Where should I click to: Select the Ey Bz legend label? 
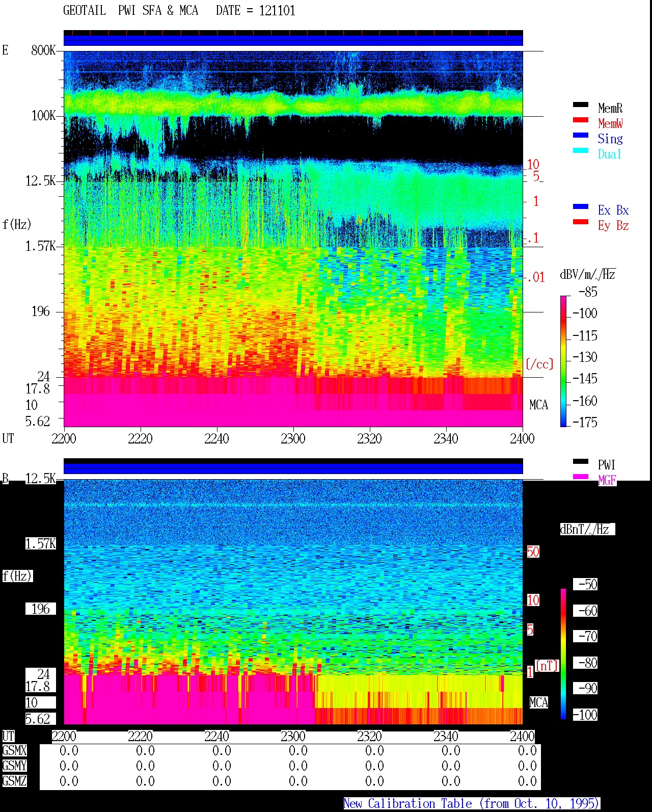click(613, 225)
